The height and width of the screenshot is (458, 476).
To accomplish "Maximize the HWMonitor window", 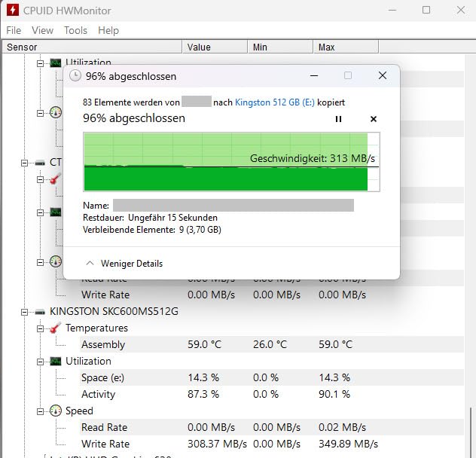I will (x=426, y=10).
